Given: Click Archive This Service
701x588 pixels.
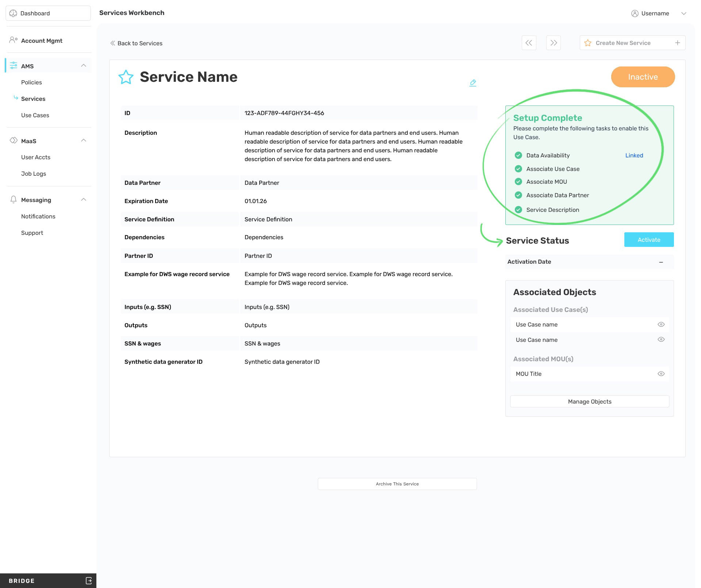Looking at the screenshot, I should [397, 484].
